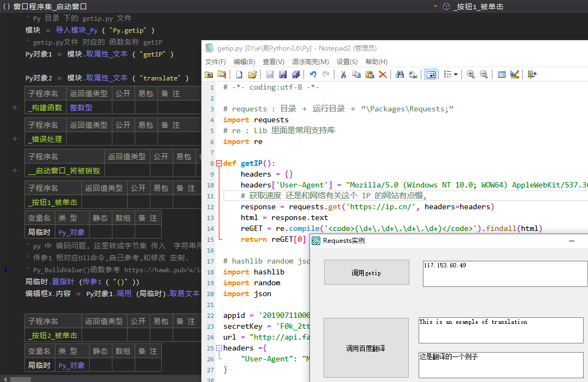
Task: Click the Py_对象 type cell under 按钮1
Action: 72,232
